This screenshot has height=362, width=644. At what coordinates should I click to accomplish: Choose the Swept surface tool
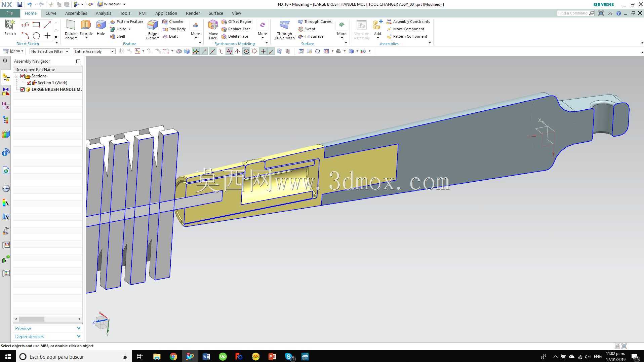(x=307, y=29)
